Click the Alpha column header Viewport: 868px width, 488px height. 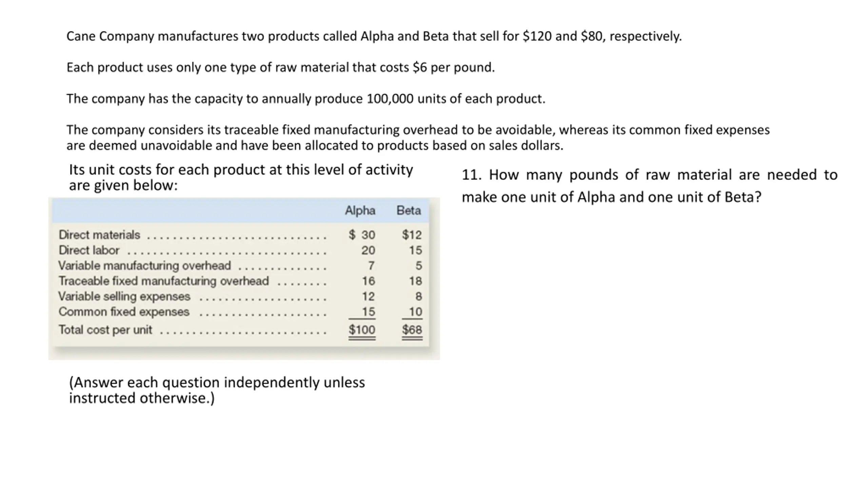tap(360, 211)
